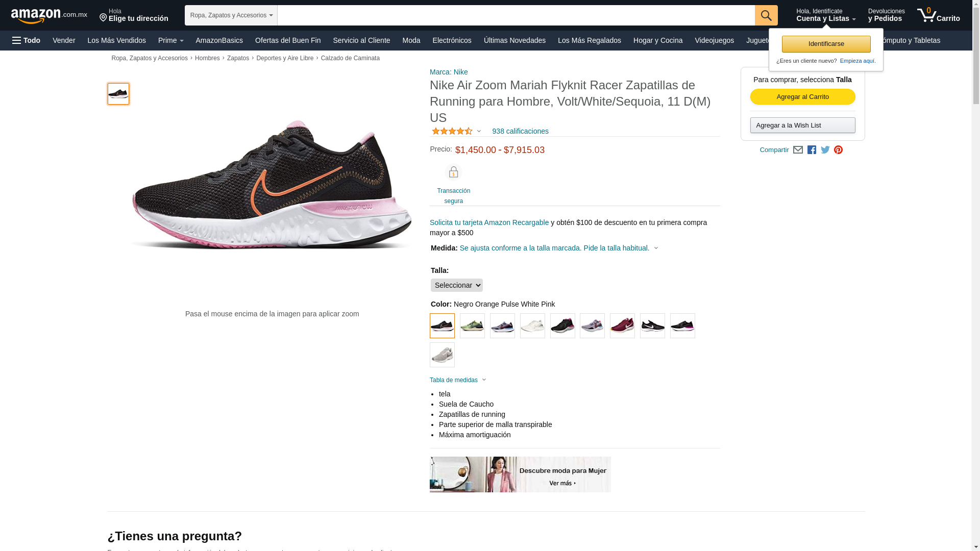Image resolution: width=980 pixels, height=551 pixels.
Task: Open the Ofertas del Buen Fin menu item
Action: coord(287,40)
